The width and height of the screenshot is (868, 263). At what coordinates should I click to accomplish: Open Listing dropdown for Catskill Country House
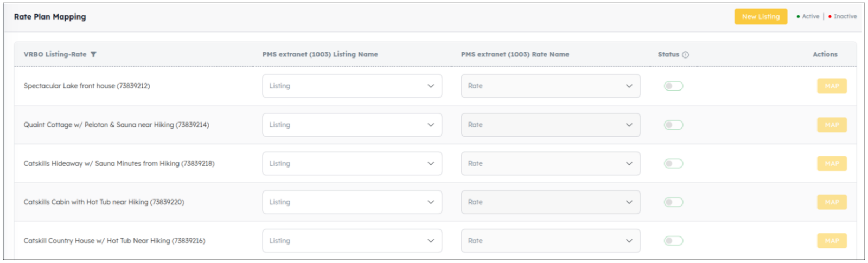352,241
